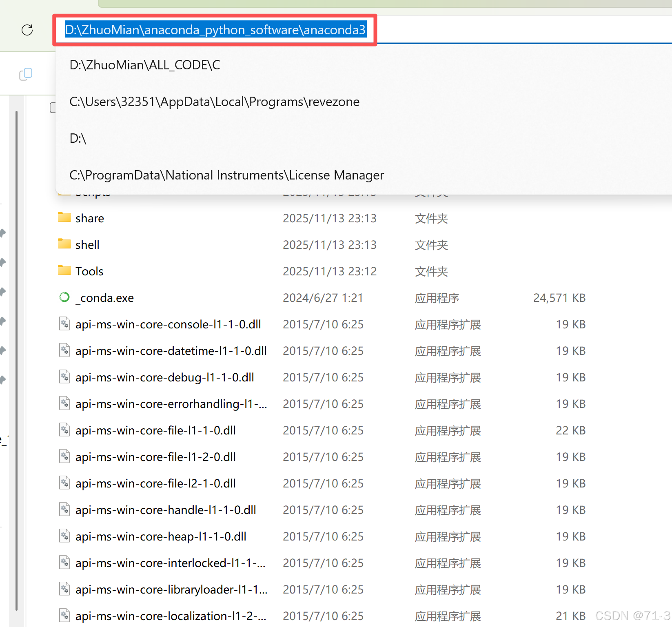The width and height of the screenshot is (672, 627).
Task: Select the Tools folder name
Action: coord(89,271)
